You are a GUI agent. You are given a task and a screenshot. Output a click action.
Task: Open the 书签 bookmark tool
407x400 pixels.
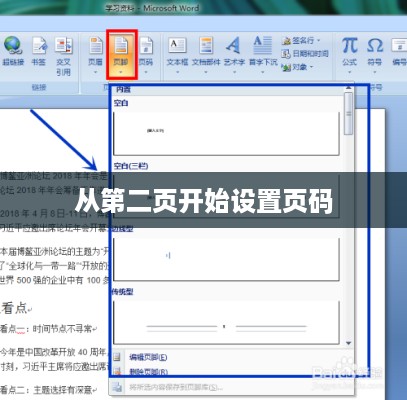[39, 46]
